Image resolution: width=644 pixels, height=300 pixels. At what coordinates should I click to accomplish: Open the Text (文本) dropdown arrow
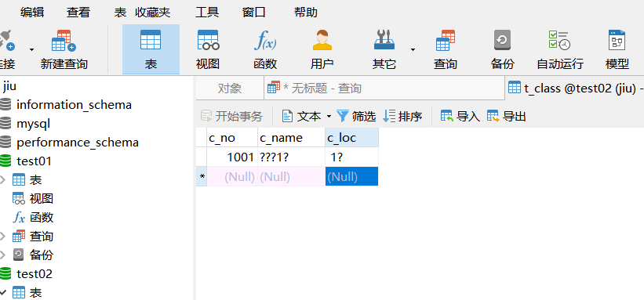point(329,117)
